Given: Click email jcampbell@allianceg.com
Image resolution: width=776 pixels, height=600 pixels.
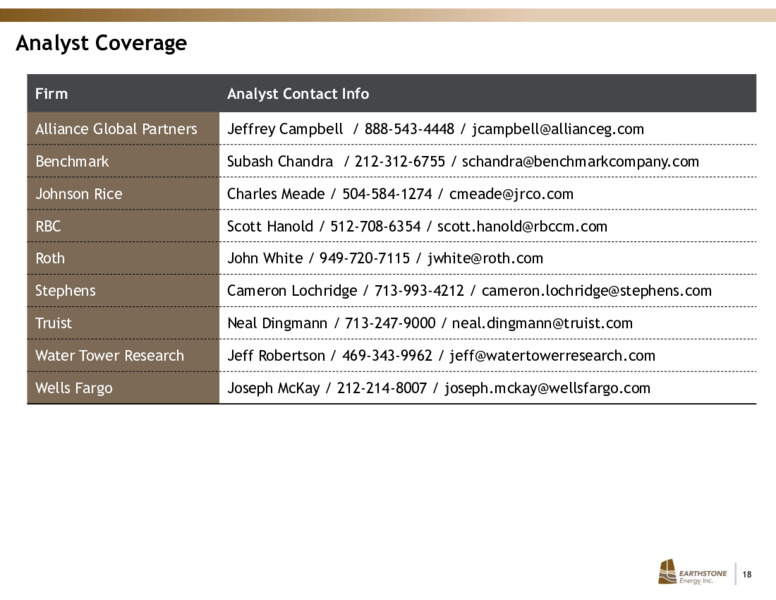Looking at the screenshot, I should (558, 129).
